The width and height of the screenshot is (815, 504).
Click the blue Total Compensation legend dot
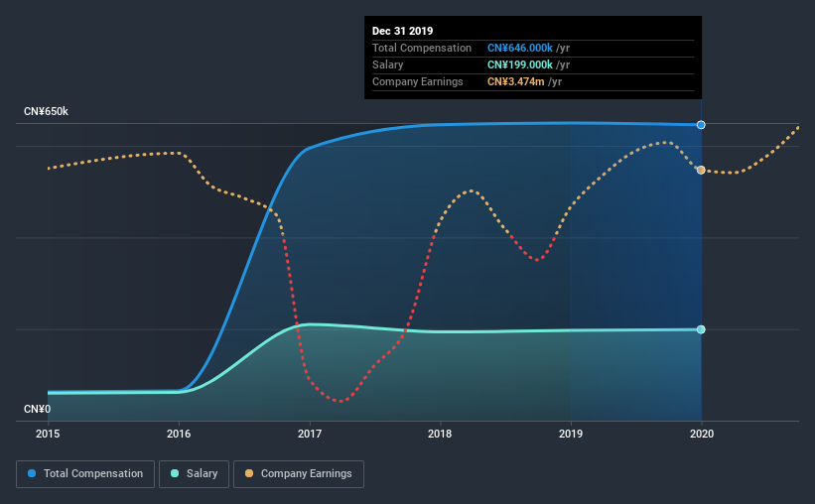coord(32,473)
